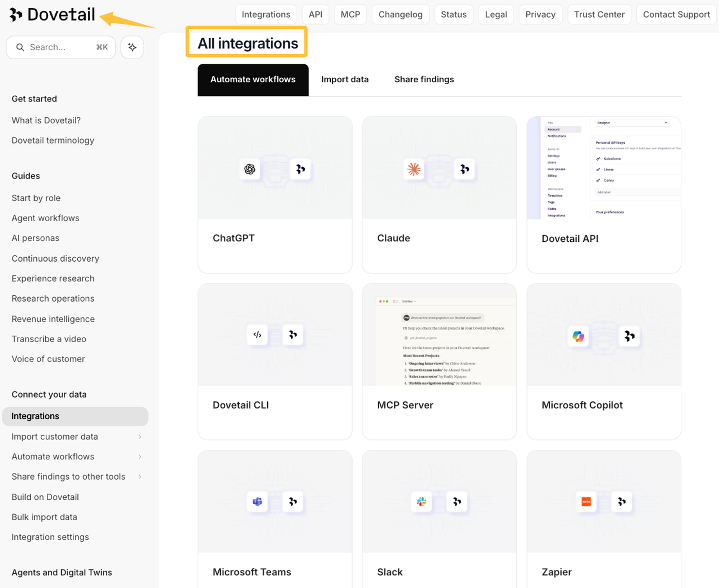Select the Automate workflows tab
Viewport: 719px width, 588px height.
[253, 80]
